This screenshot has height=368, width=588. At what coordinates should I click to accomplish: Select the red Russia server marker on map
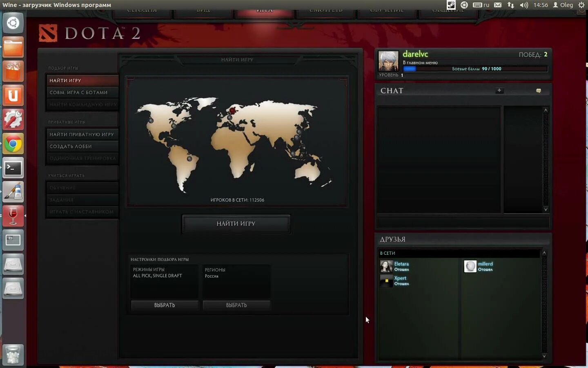pyautogui.click(x=232, y=110)
